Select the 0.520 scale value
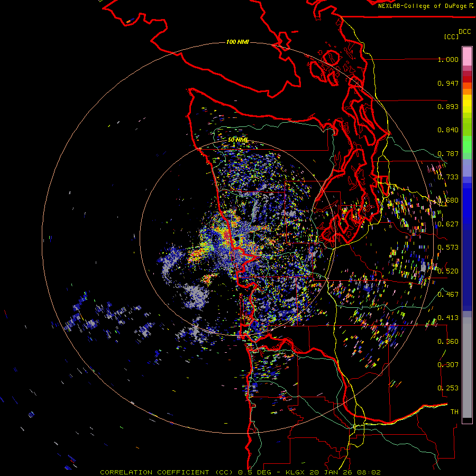 pyautogui.click(x=448, y=271)
